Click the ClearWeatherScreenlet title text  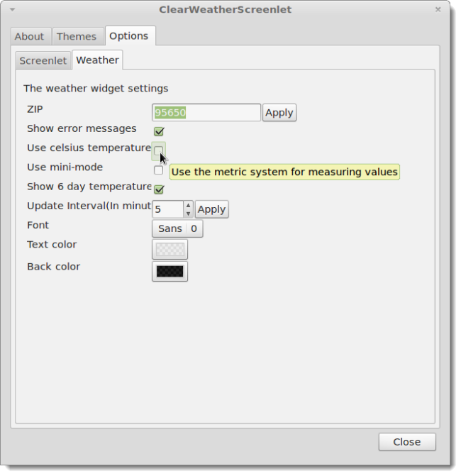pyautogui.click(x=226, y=10)
